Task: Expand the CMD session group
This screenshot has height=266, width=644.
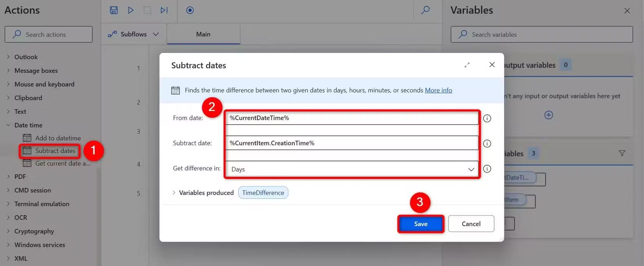Action: point(8,190)
